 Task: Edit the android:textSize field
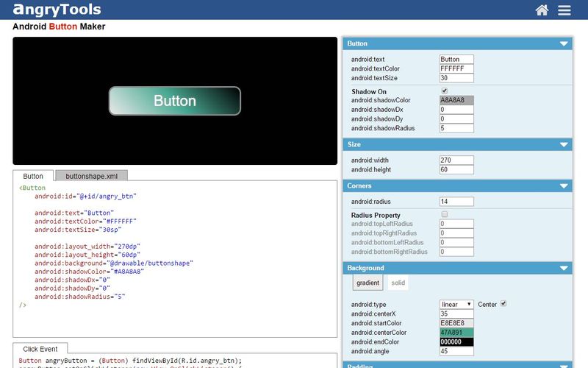coord(456,78)
